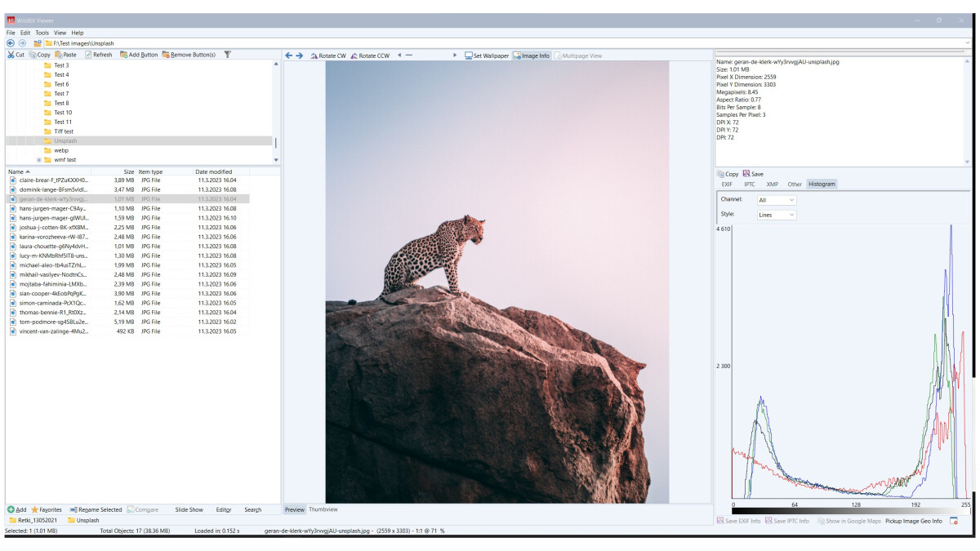Click Save IPTC Info
Image resolution: width=980 pixels, height=551 pixels.
[787, 521]
